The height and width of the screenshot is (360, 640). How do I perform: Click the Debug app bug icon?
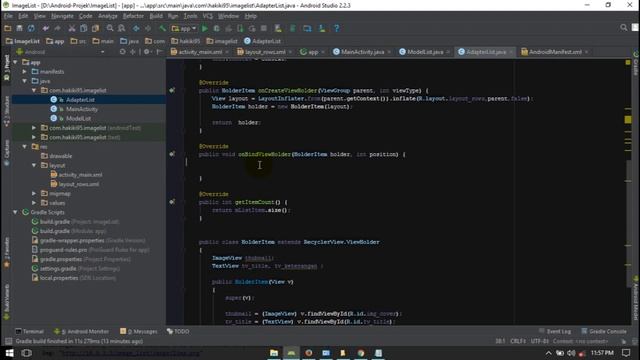[217, 28]
